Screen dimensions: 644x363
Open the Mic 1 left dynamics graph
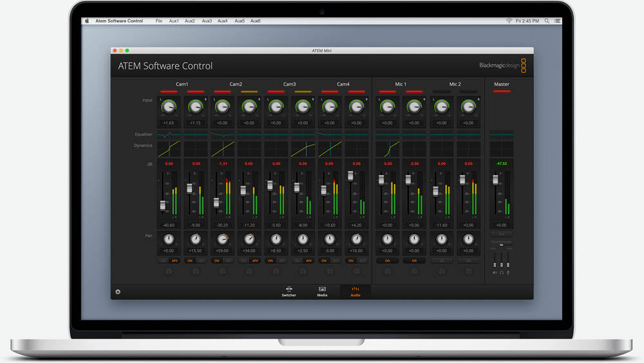click(387, 149)
